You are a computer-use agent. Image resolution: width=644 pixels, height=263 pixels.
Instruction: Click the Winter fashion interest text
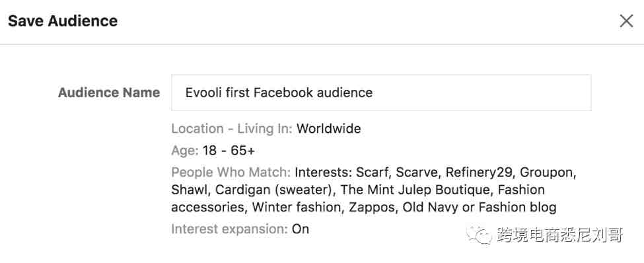click(x=297, y=207)
